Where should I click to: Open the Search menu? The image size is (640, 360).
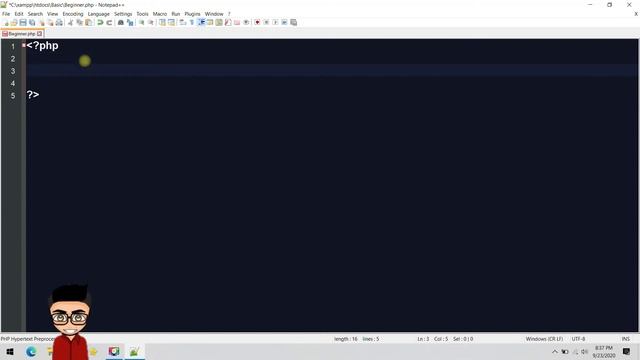pos(35,14)
